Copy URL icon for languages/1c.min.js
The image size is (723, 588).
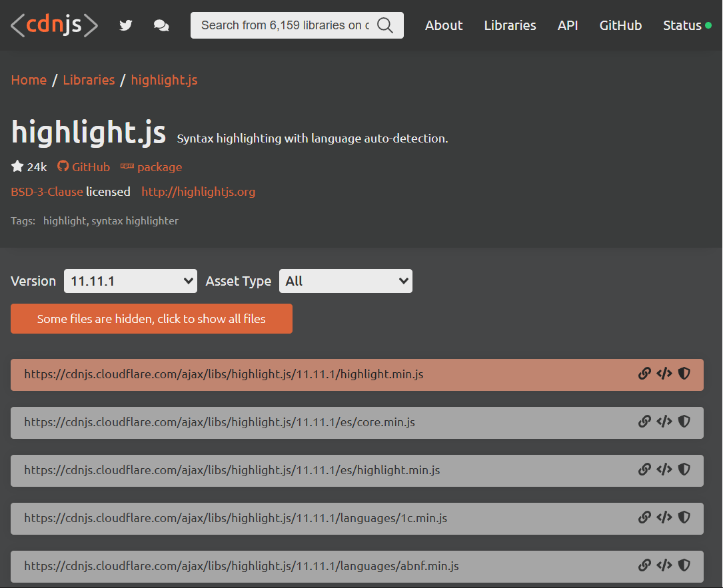(644, 517)
